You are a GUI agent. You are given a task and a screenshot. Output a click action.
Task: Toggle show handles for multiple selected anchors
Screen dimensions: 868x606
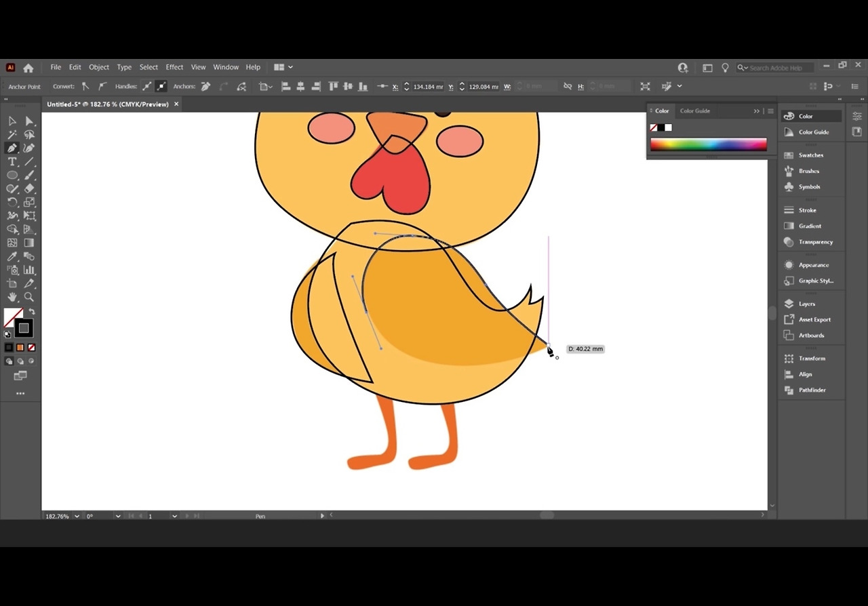tap(147, 86)
